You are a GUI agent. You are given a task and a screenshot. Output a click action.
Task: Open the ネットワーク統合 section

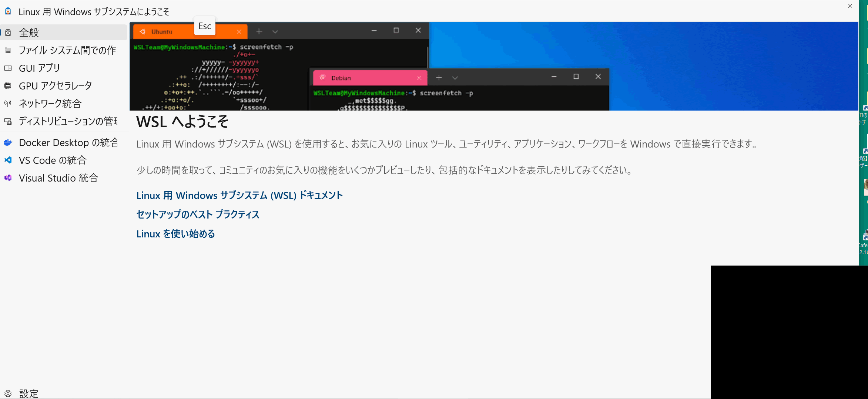64,104
